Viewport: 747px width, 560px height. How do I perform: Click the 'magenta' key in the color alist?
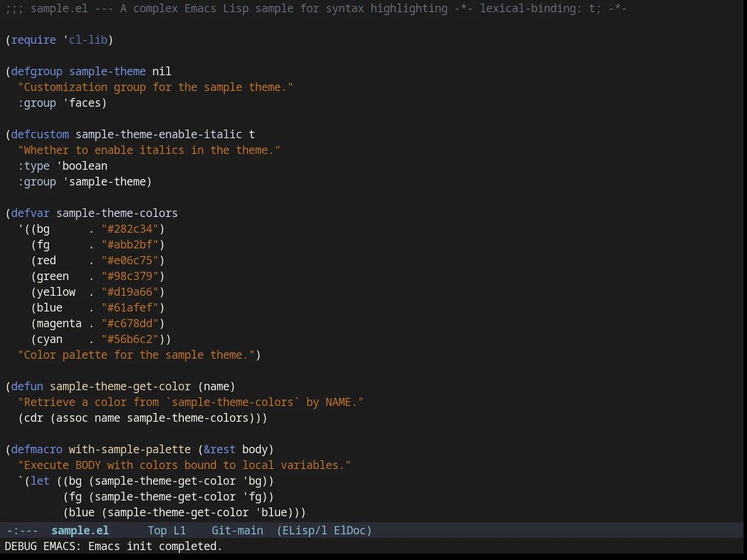pos(59,323)
